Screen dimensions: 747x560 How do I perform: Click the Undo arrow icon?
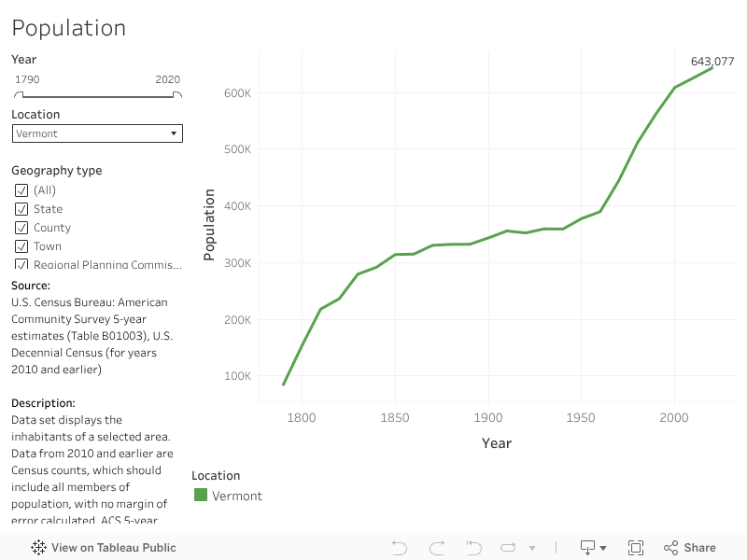(x=400, y=548)
